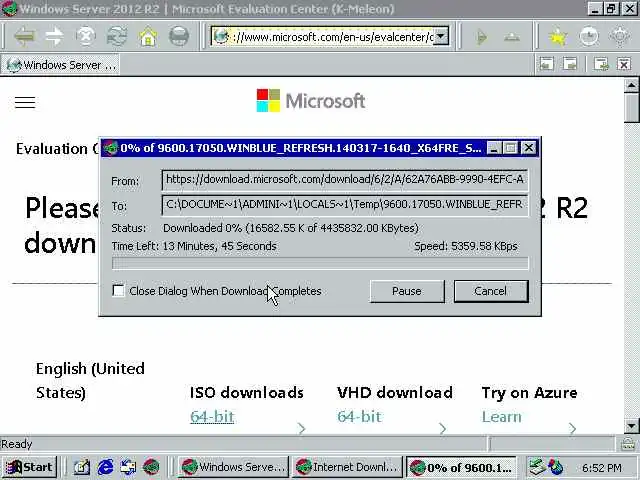Screen dimensions: 640x480
Task: Open Bookmarks star icon
Action: pyautogui.click(x=558, y=37)
